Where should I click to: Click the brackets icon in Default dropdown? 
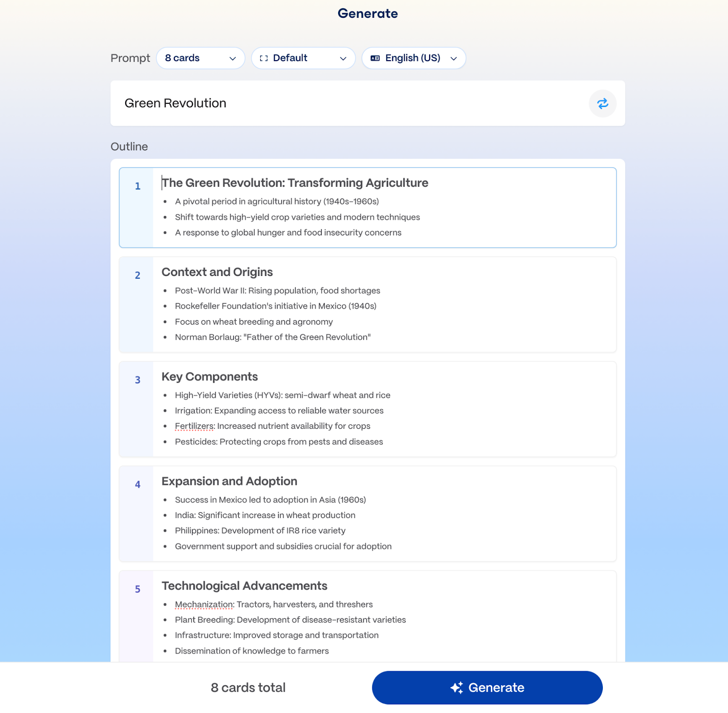point(263,58)
